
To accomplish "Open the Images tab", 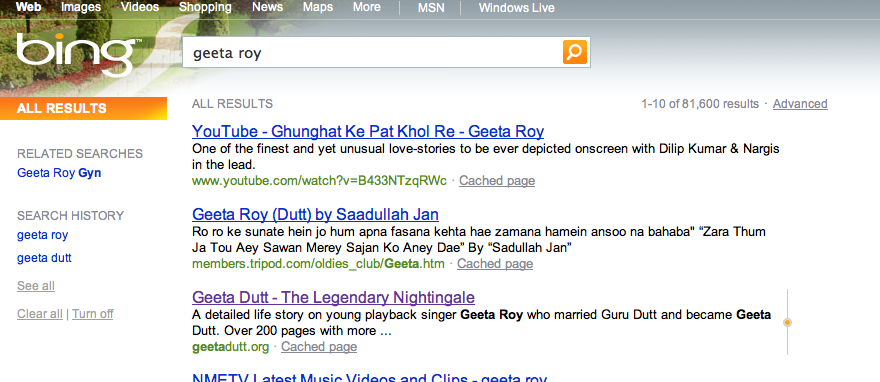I will [81, 7].
